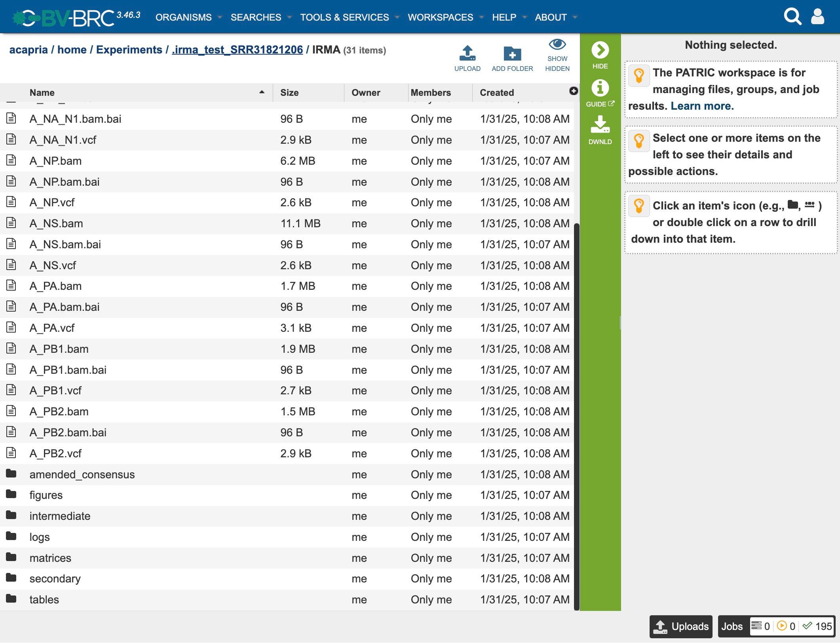This screenshot has width=840, height=643.
Task: Toggle the Name column sort arrow
Action: click(x=262, y=92)
